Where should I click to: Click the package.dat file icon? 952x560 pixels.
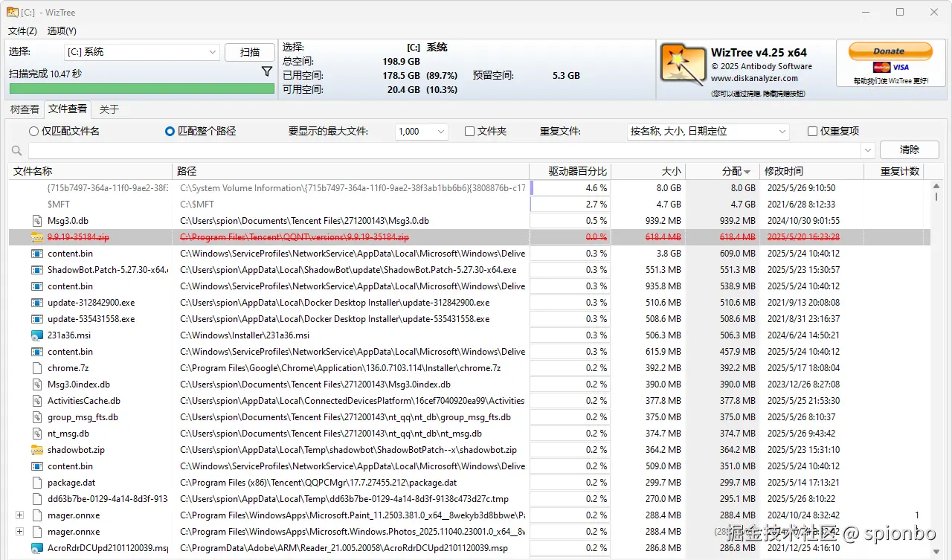click(x=37, y=483)
